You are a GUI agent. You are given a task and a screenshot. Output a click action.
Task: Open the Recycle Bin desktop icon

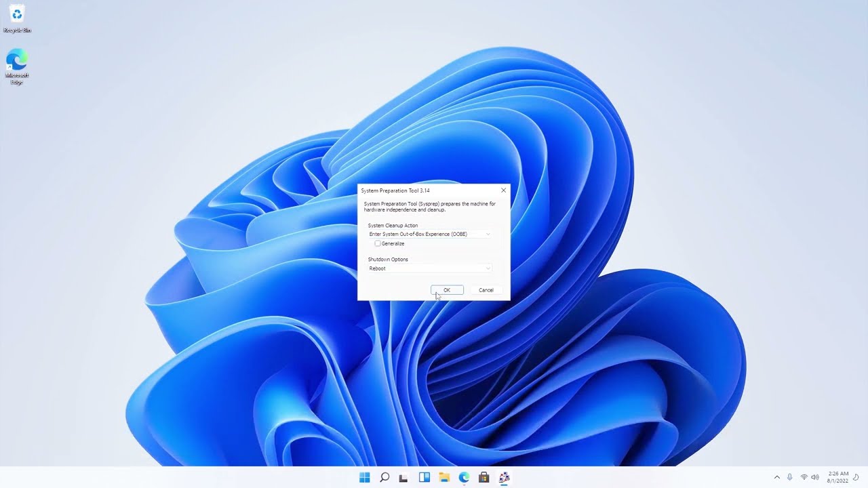[17, 18]
